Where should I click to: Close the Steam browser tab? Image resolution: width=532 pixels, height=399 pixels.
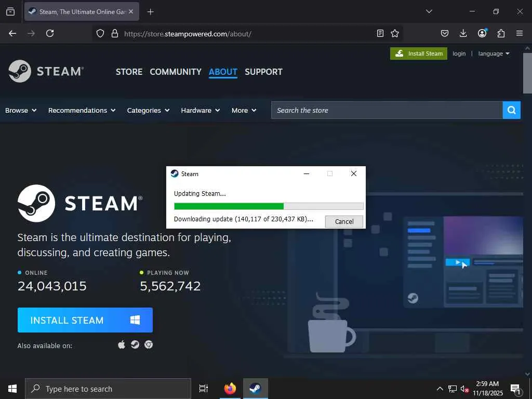[131, 11]
